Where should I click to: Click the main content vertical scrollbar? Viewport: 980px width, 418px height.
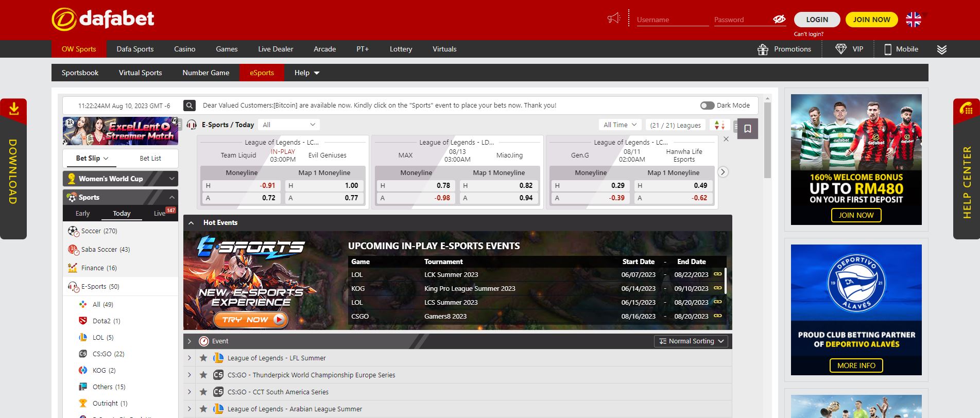[767, 140]
